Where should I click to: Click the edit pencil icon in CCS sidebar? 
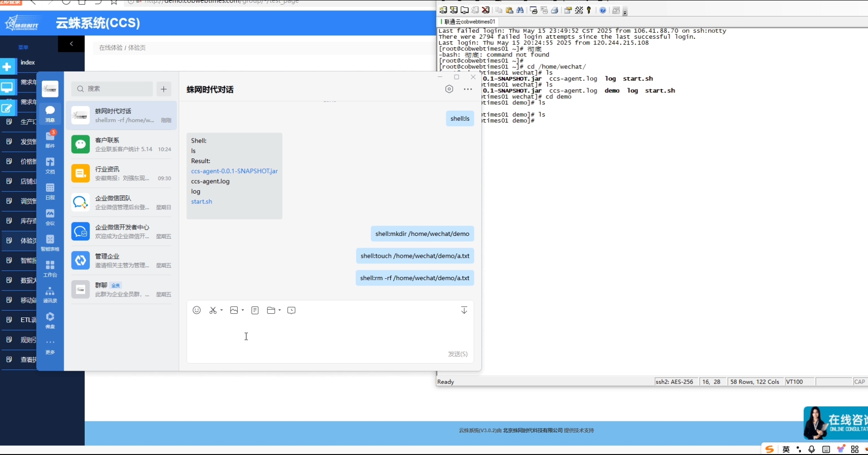tap(7, 108)
